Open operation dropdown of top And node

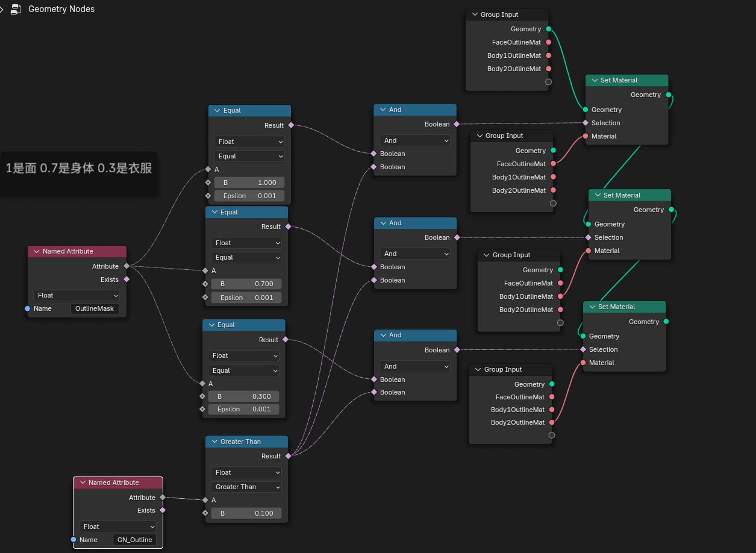(415, 140)
